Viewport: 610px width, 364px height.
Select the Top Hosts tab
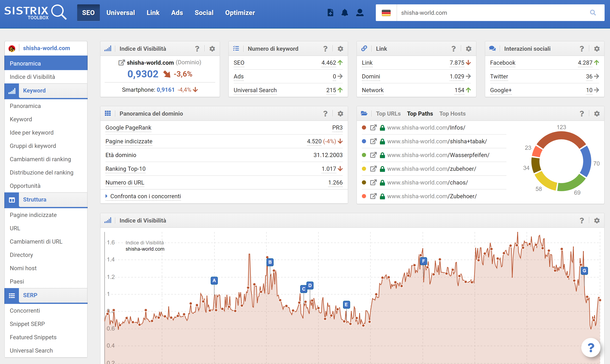coord(452,114)
